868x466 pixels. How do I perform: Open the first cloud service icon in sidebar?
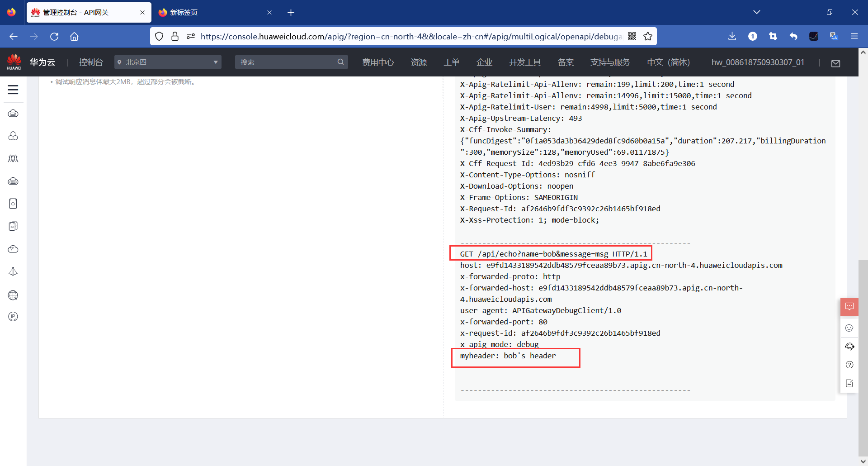tap(13, 113)
